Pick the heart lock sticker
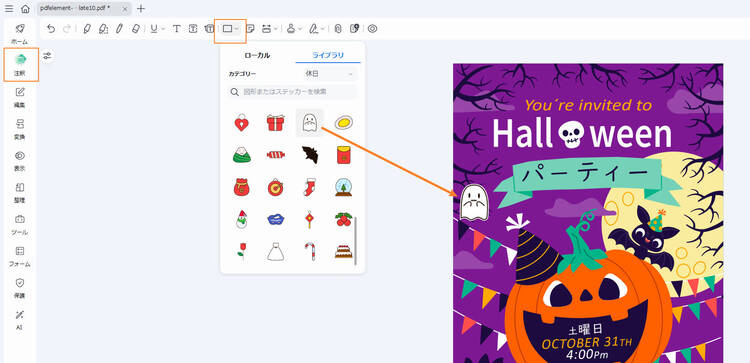Viewport: 750px width, 363px height. (242, 123)
